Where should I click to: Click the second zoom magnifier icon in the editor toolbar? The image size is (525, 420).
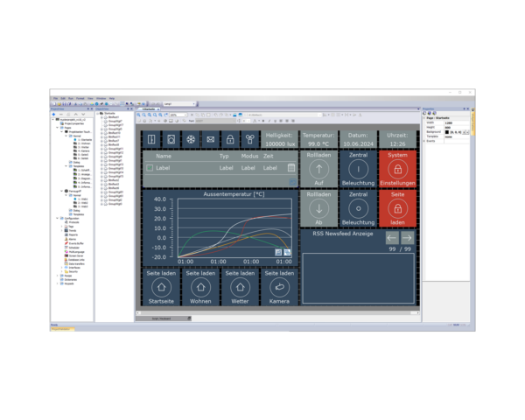pos(144,115)
